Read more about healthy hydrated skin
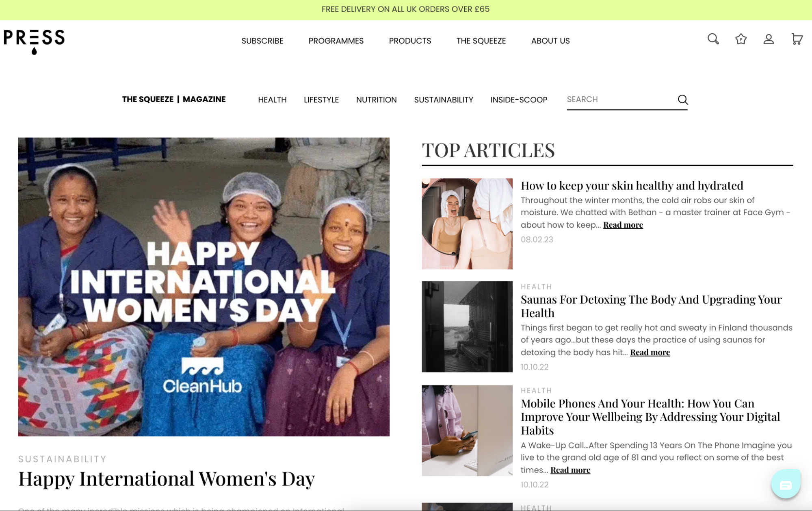The image size is (812, 511). pyautogui.click(x=623, y=225)
